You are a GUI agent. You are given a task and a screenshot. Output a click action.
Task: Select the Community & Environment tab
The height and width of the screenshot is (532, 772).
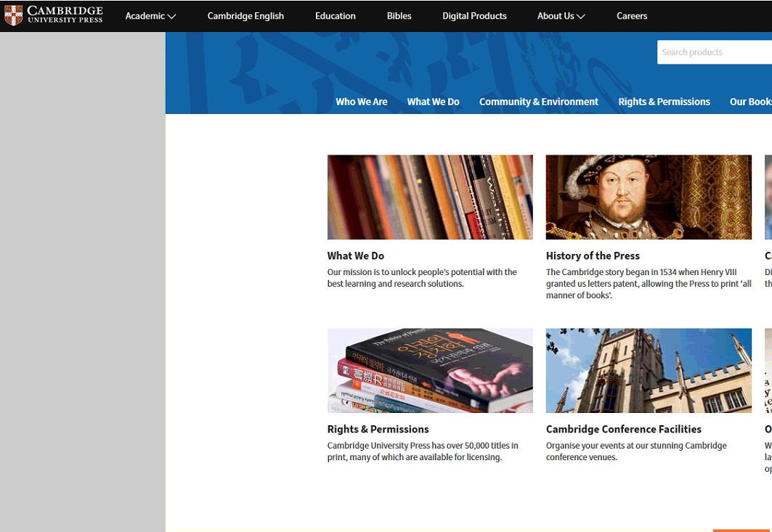(x=539, y=102)
